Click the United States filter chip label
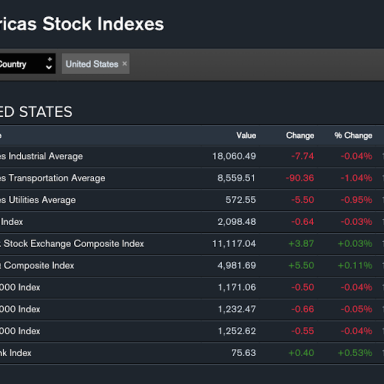Screen dimensions: 384x384 click(92, 64)
